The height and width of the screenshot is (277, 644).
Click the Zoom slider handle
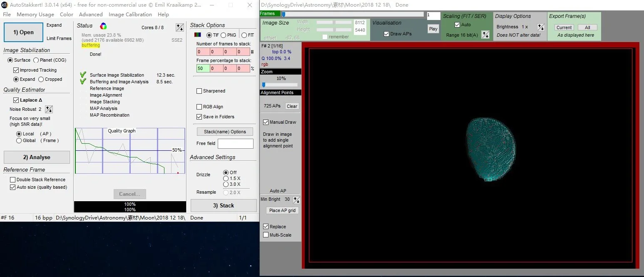[x=264, y=85]
